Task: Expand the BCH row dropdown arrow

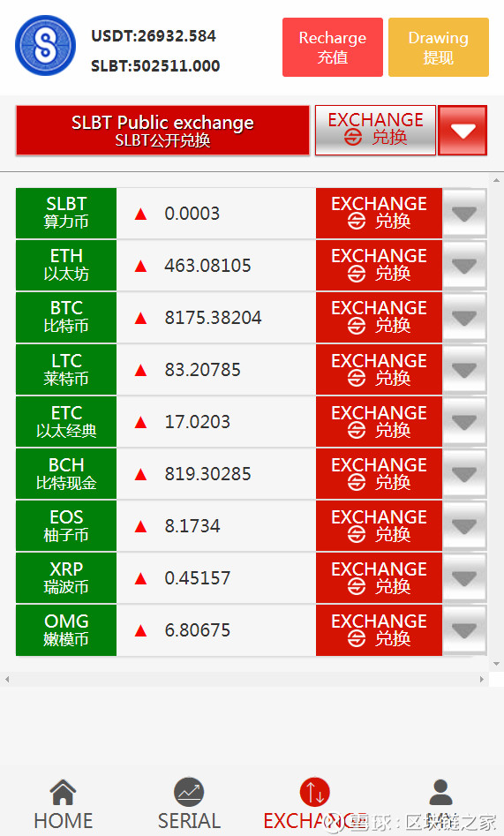Action: (x=464, y=474)
